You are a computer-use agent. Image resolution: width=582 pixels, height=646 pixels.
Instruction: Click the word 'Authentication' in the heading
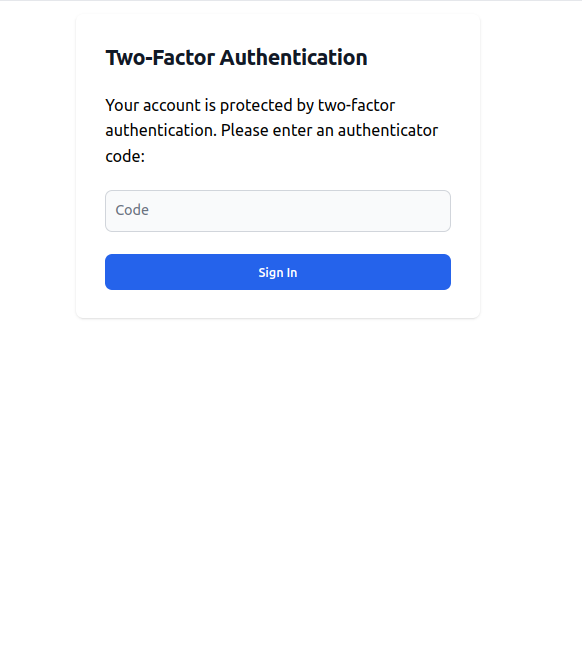293,57
